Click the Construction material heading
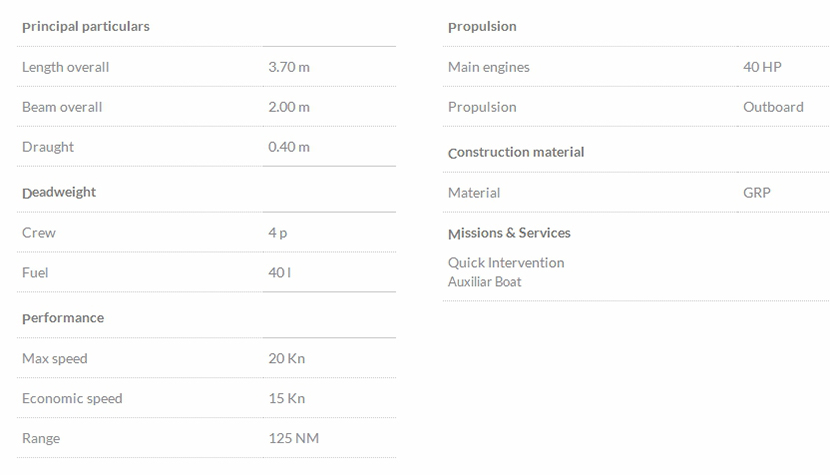830x475 pixels. 516,153
